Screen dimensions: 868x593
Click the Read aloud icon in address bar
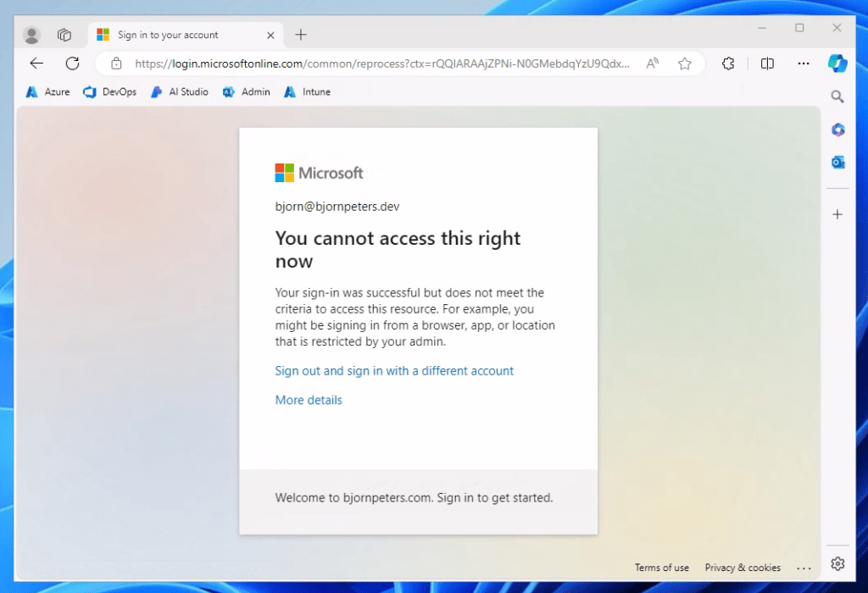(x=653, y=64)
